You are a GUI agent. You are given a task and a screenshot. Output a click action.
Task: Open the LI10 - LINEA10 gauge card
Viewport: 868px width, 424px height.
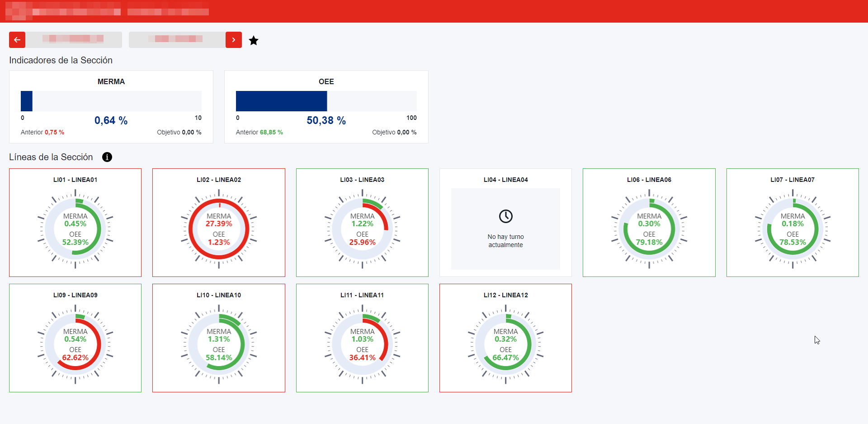[x=219, y=338]
